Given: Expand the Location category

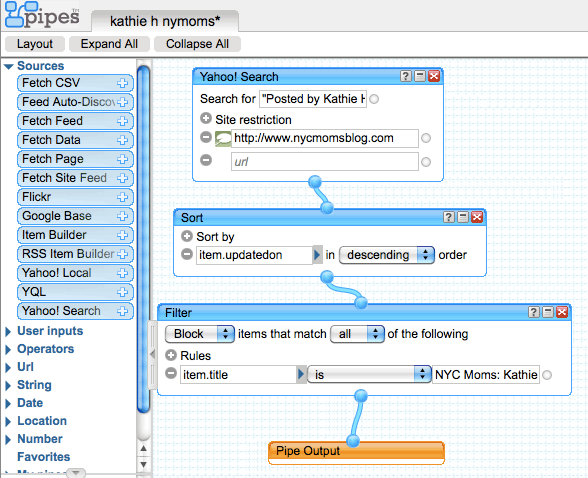Looking at the screenshot, I should coord(8,421).
